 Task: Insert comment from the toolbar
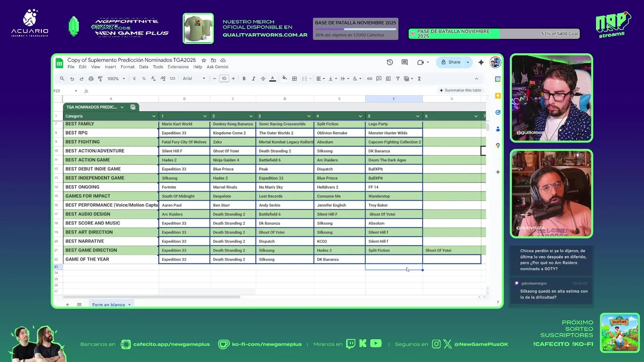(x=379, y=78)
